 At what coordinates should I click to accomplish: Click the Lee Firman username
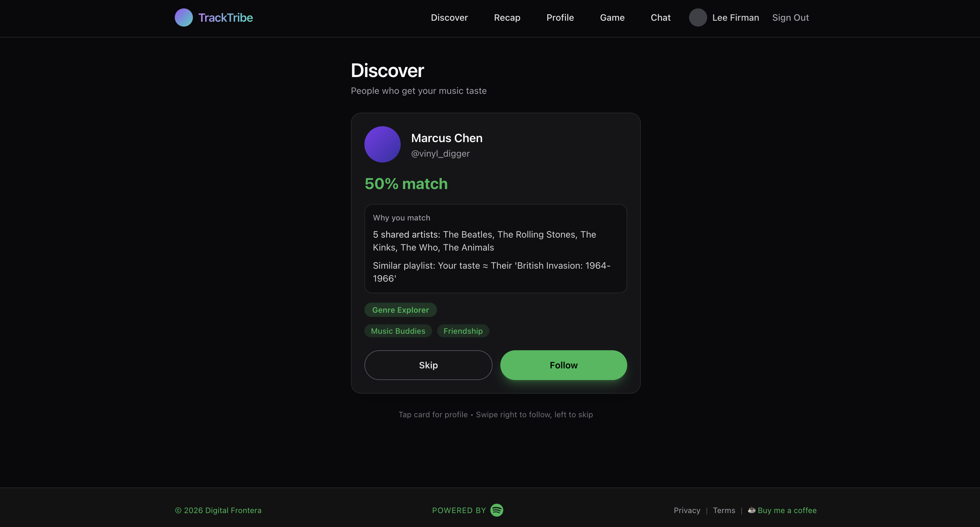[x=735, y=17]
